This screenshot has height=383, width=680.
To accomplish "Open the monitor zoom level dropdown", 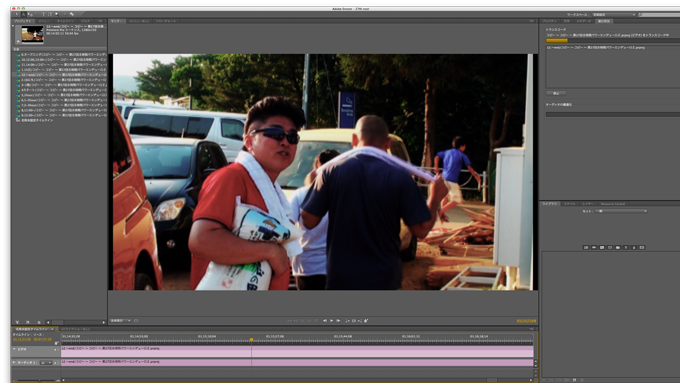I will [120, 321].
